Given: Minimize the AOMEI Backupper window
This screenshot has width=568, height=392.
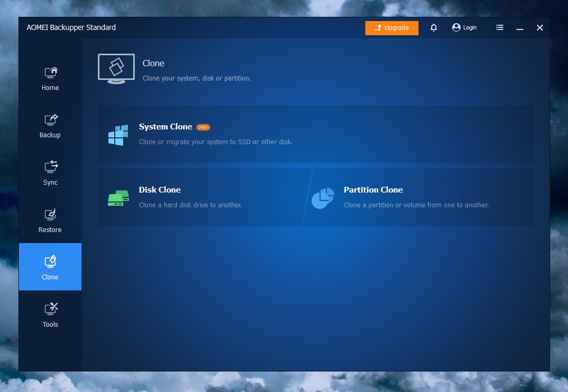Looking at the screenshot, I should [x=520, y=28].
